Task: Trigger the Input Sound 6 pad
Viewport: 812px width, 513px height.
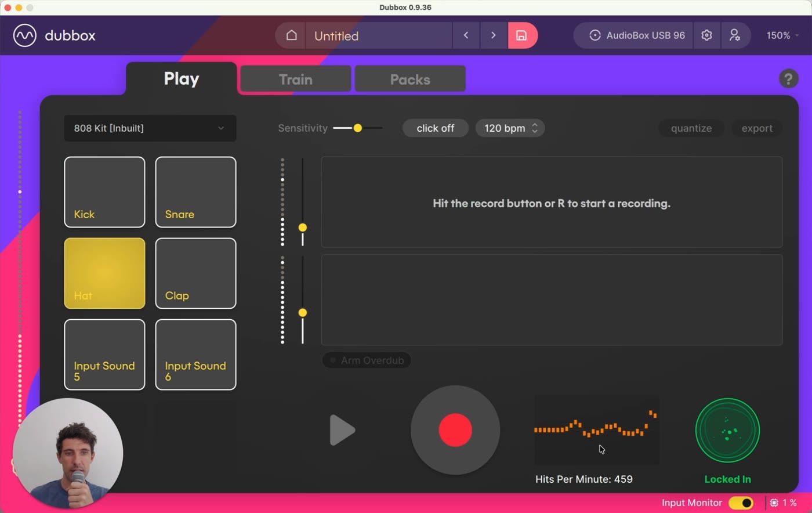Action: point(195,355)
